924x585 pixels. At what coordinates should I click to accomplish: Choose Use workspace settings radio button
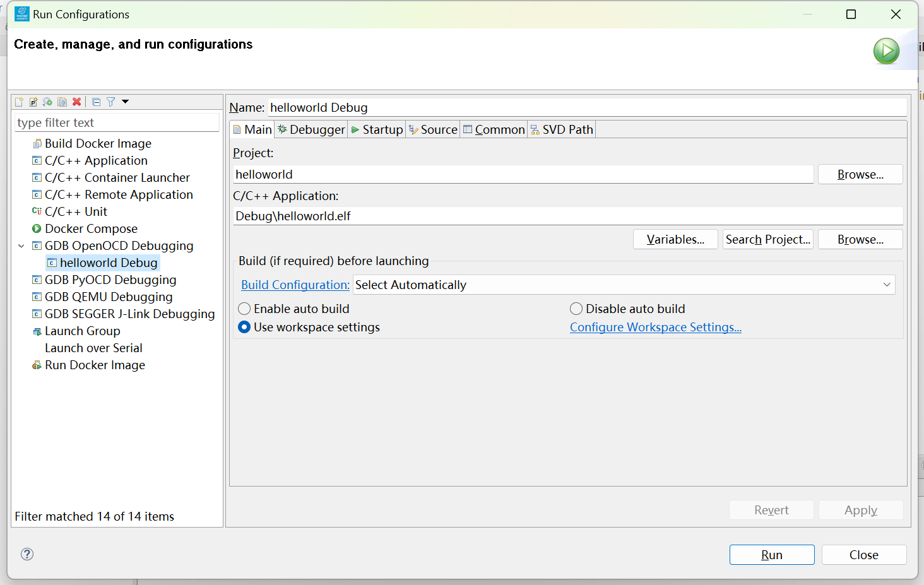[x=244, y=327]
